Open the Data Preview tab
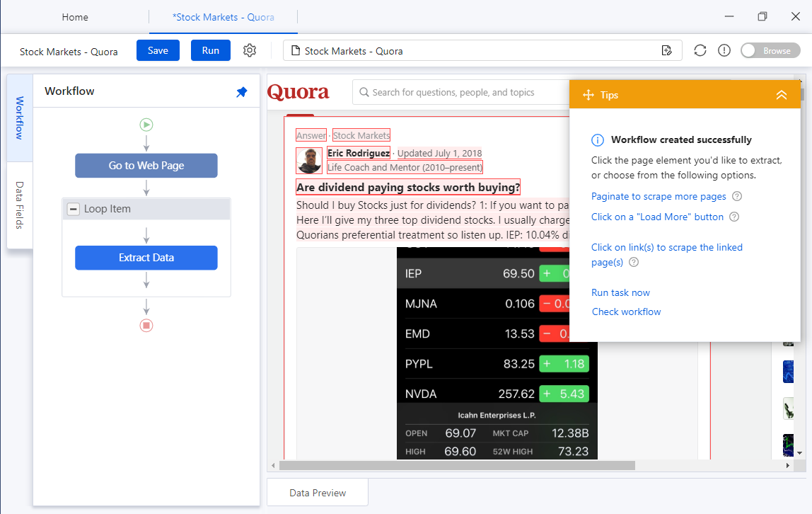This screenshot has width=812, height=514. tap(318, 493)
